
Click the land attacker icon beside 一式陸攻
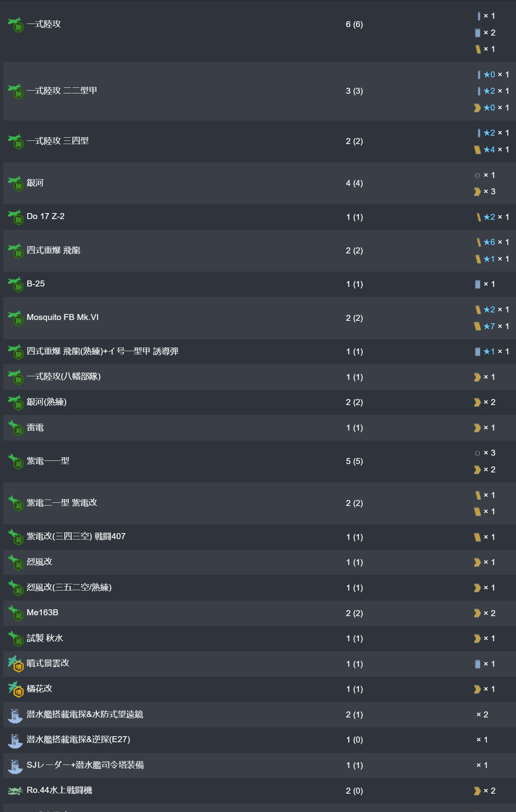16,25
